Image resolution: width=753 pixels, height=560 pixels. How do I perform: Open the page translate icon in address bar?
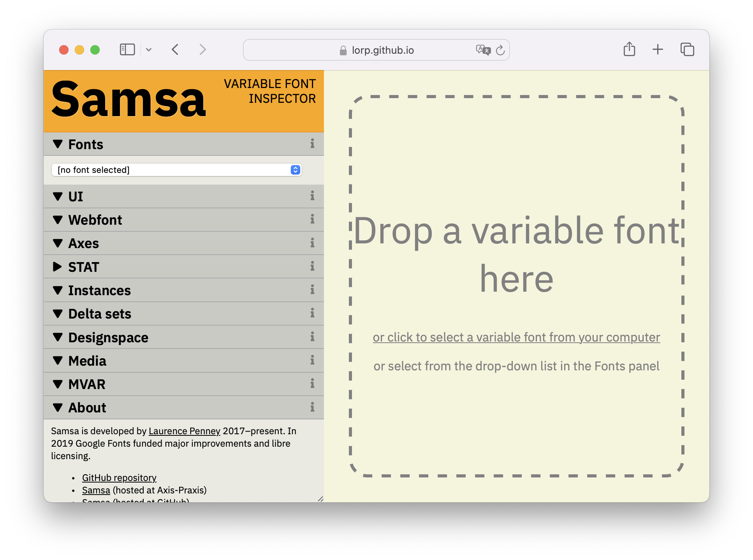[483, 50]
